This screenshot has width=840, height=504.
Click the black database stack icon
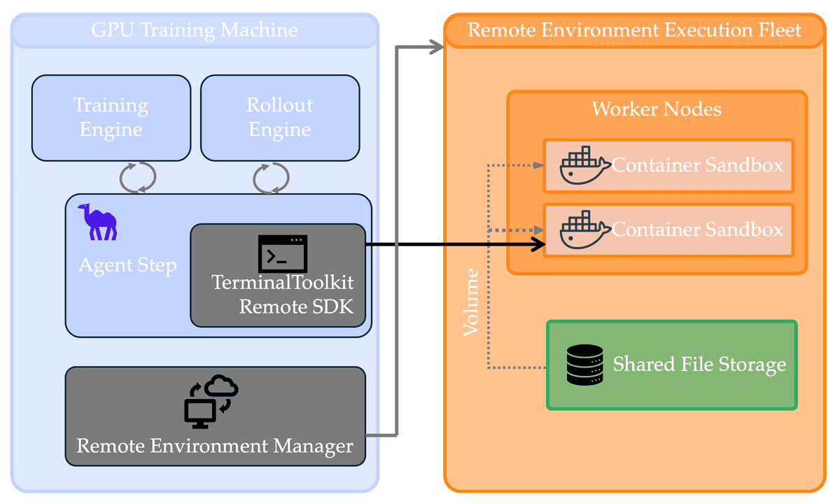[584, 365]
